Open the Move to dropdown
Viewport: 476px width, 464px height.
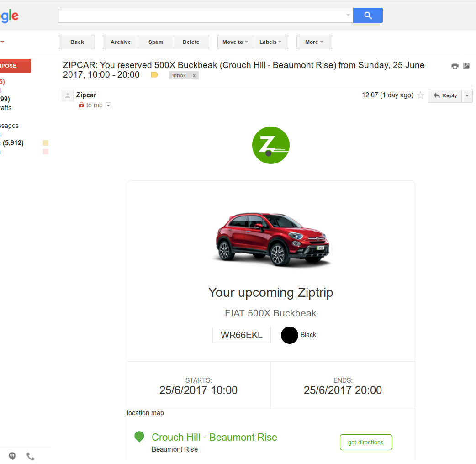(x=235, y=42)
